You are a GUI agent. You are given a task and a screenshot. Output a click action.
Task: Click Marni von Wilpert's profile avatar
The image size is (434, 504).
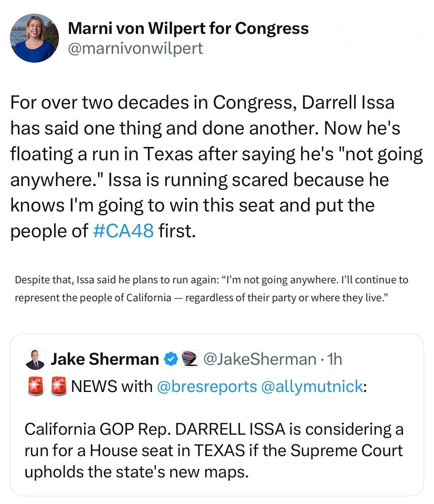34,38
